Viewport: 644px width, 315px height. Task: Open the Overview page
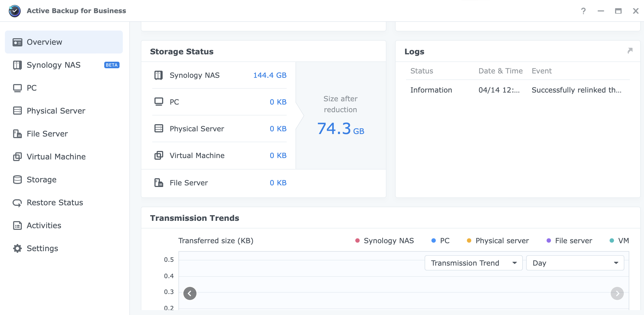pos(64,42)
